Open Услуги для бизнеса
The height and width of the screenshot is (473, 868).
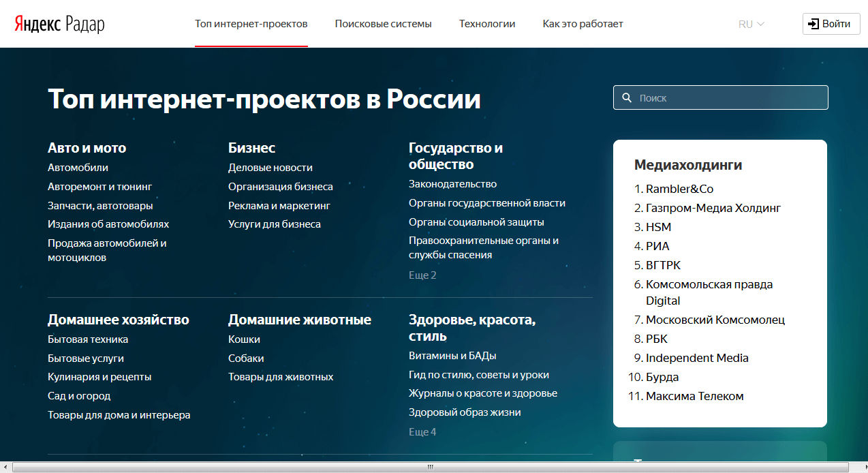(275, 224)
